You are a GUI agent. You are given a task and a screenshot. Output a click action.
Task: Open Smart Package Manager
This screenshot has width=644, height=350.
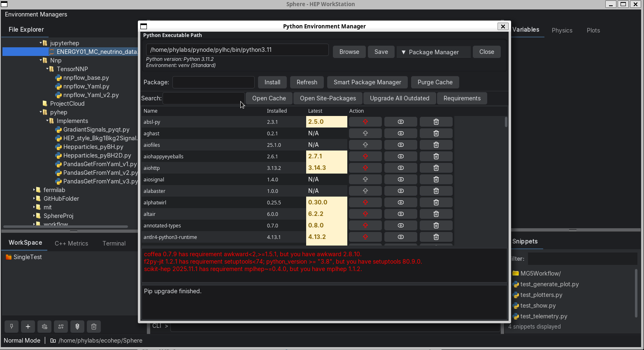tap(367, 82)
